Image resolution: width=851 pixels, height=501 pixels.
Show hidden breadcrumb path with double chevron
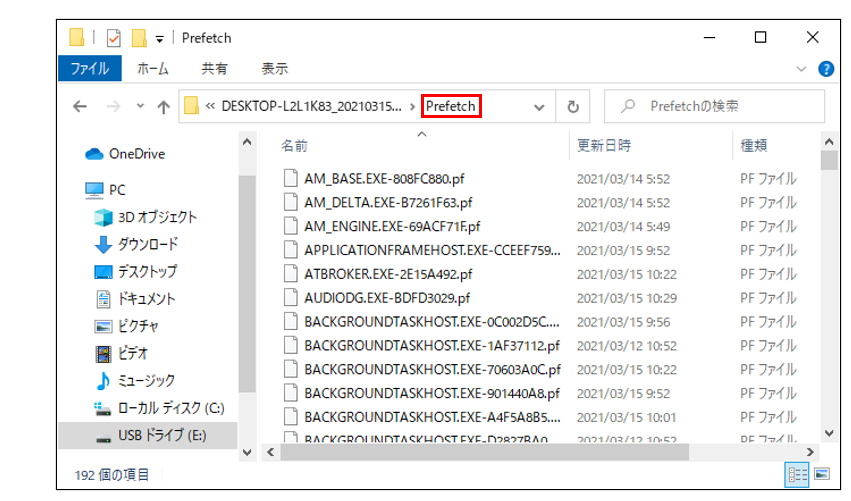[210, 106]
